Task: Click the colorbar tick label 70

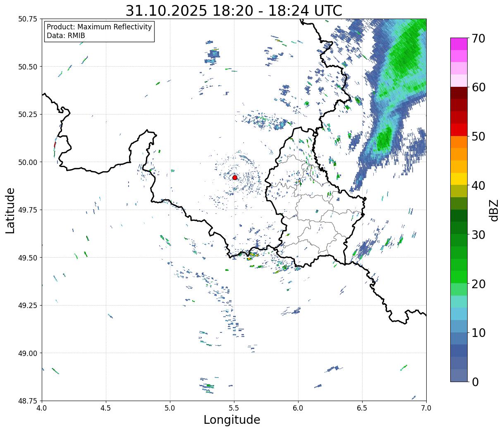Action: point(478,38)
